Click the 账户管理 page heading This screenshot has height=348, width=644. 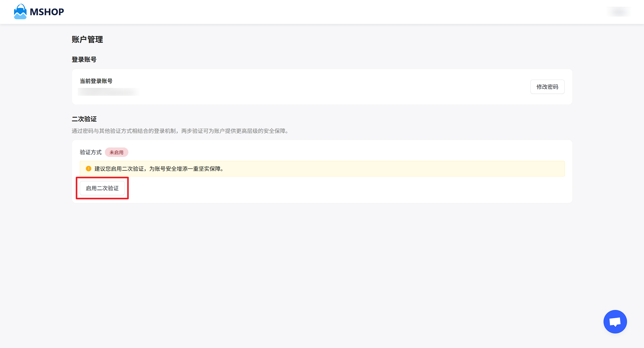[87, 40]
